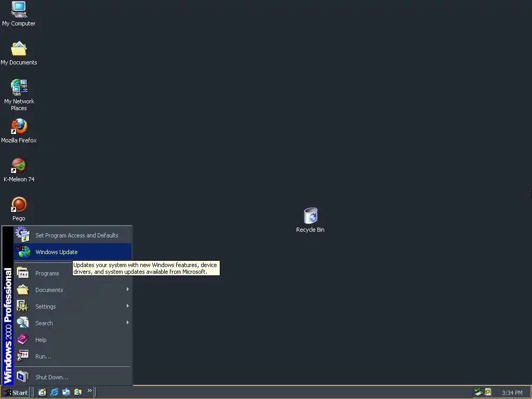Click the My Computer label text
This screenshot has width=532, height=399.
19,23
